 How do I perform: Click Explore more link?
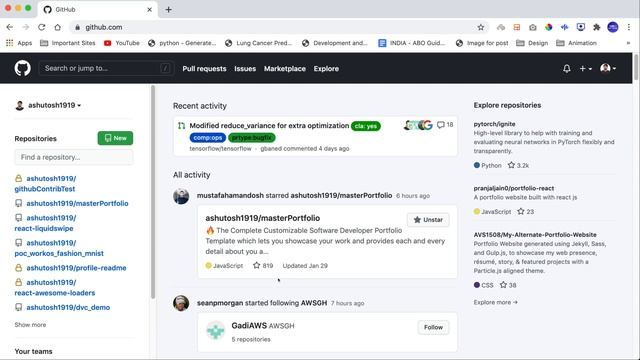(496, 302)
